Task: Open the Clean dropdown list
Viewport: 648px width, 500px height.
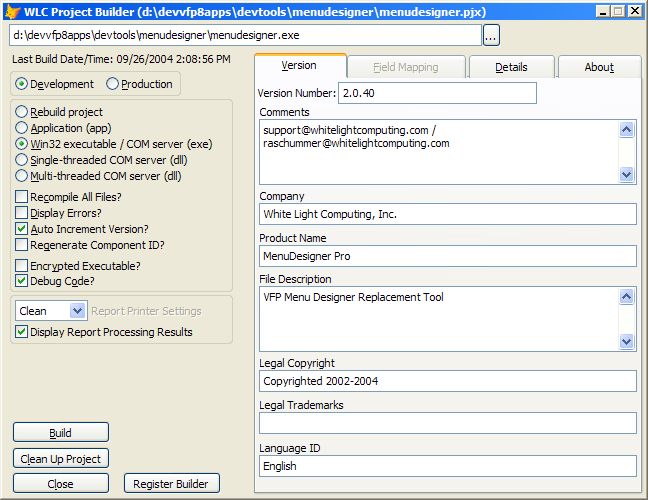Action: pyautogui.click(x=77, y=311)
